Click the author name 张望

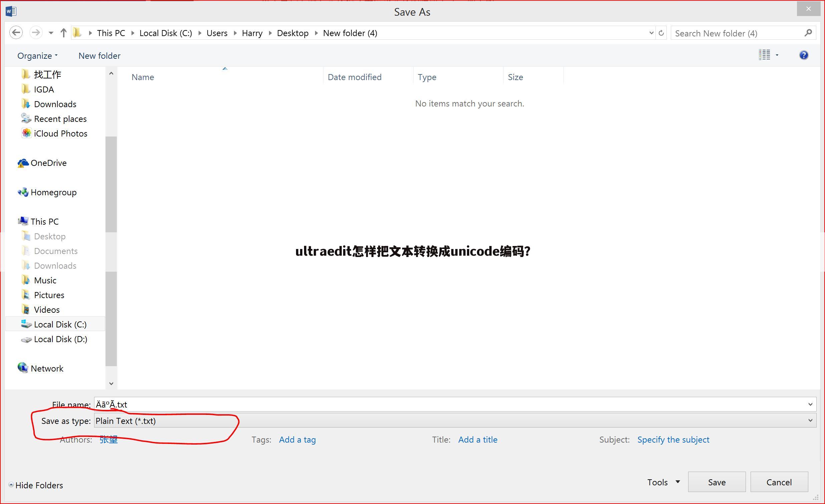coord(108,440)
